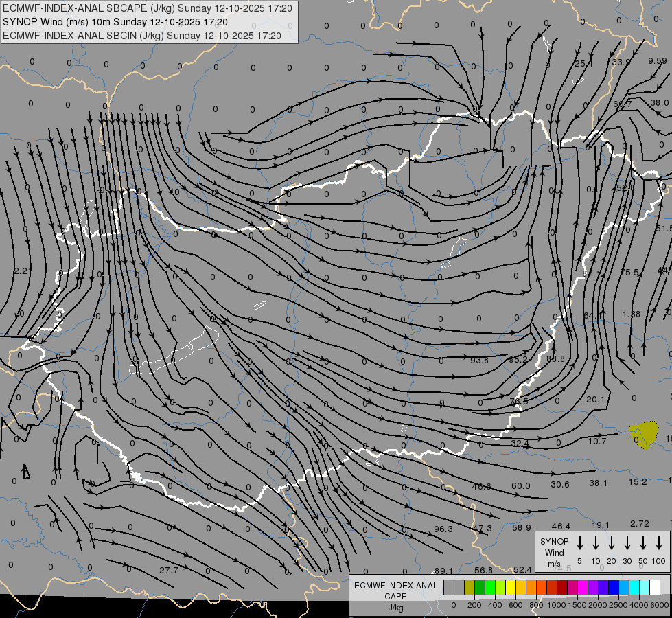
Task: Click the SYNOP Wind m/s legend label
Action: coord(554,553)
